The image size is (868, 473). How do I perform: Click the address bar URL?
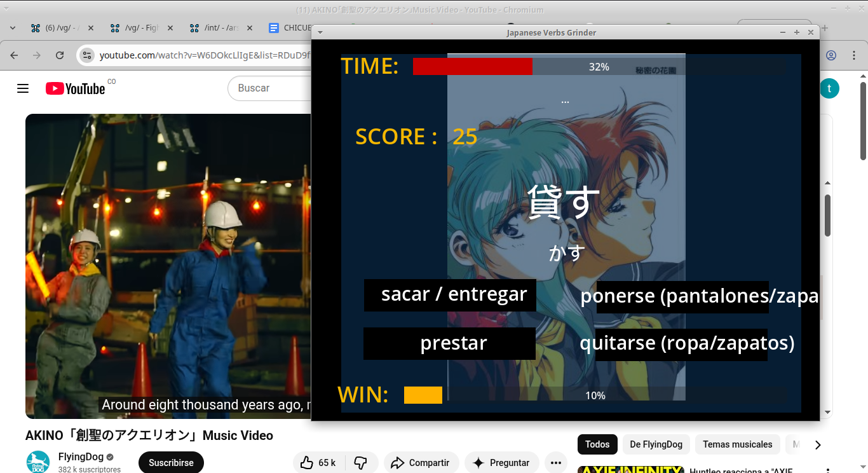point(205,55)
